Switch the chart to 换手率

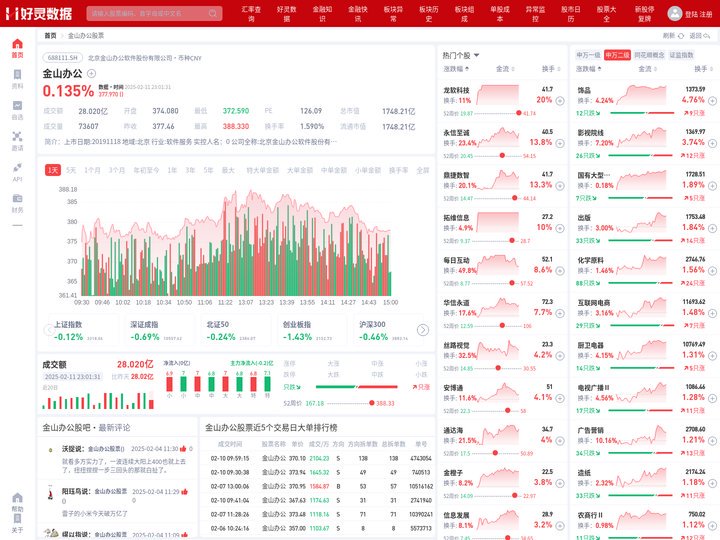399,170
